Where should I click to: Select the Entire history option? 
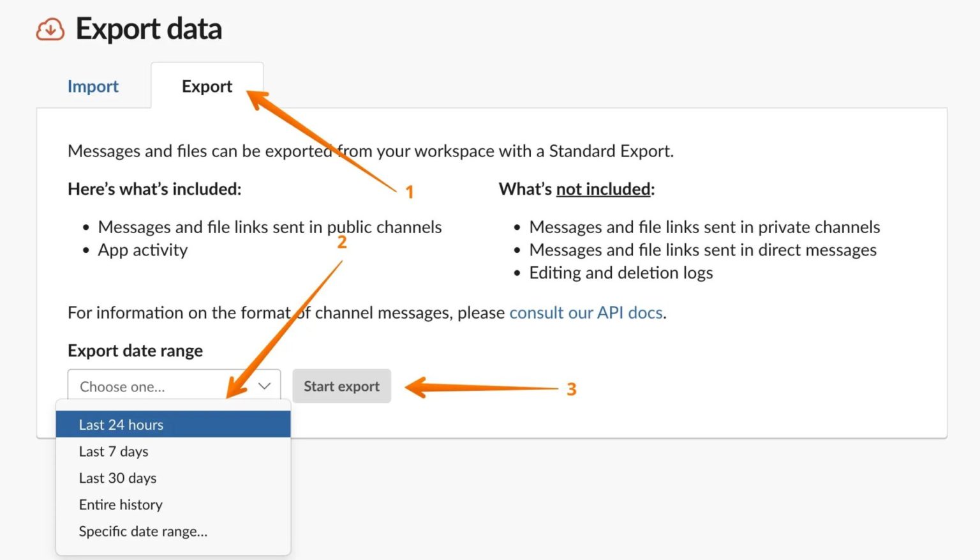(x=120, y=504)
